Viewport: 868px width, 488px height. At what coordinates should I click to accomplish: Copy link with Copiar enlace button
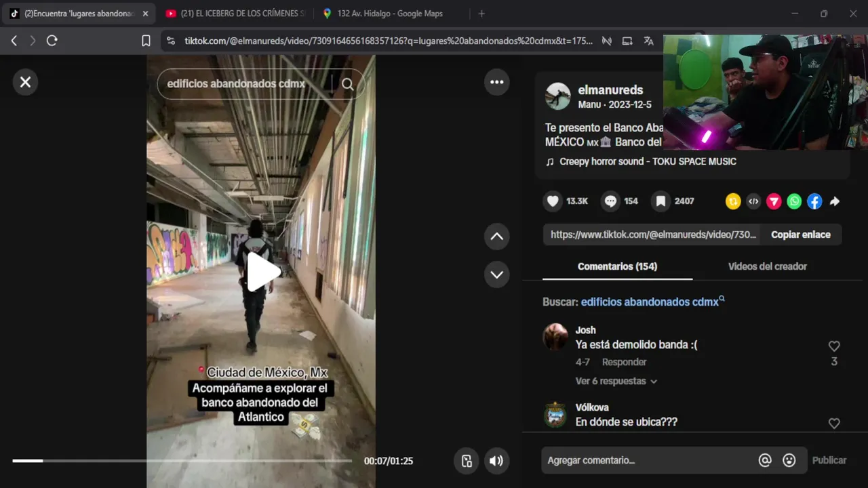[801, 235]
